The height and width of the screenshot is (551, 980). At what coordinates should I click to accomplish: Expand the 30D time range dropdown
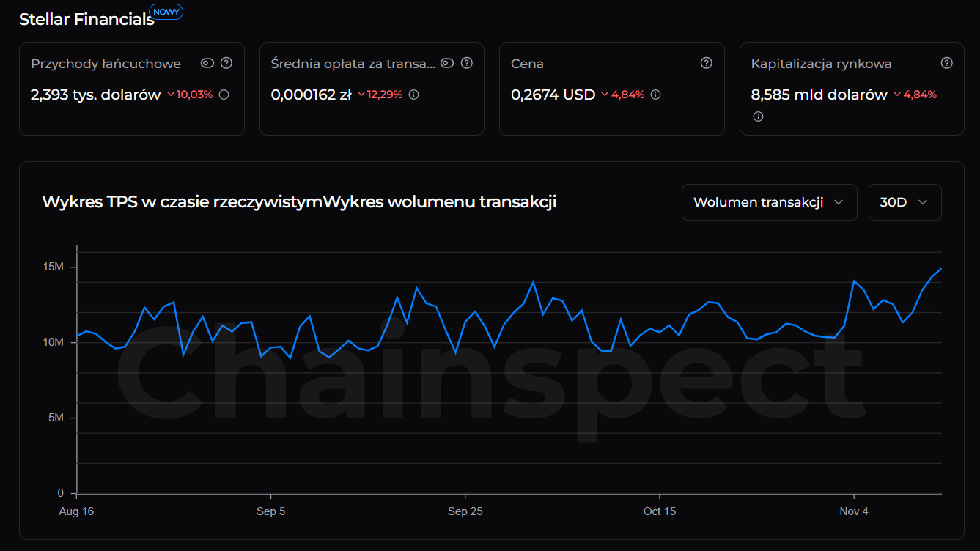pyautogui.click(x=904, y=202)
